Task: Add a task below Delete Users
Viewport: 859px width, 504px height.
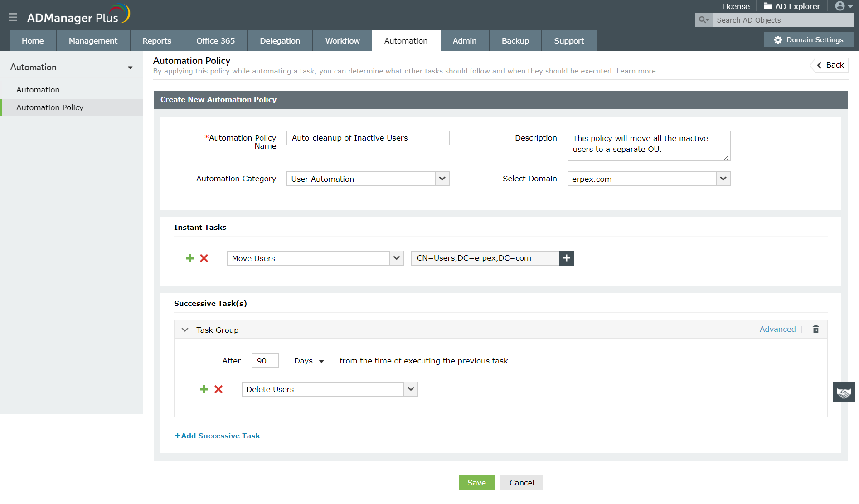Action: pyautogui.click(x=204, y=389)
